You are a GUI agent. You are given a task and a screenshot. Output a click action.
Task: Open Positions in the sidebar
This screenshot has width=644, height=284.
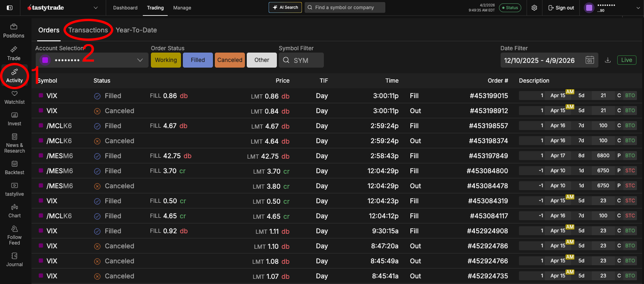point(14,31)
